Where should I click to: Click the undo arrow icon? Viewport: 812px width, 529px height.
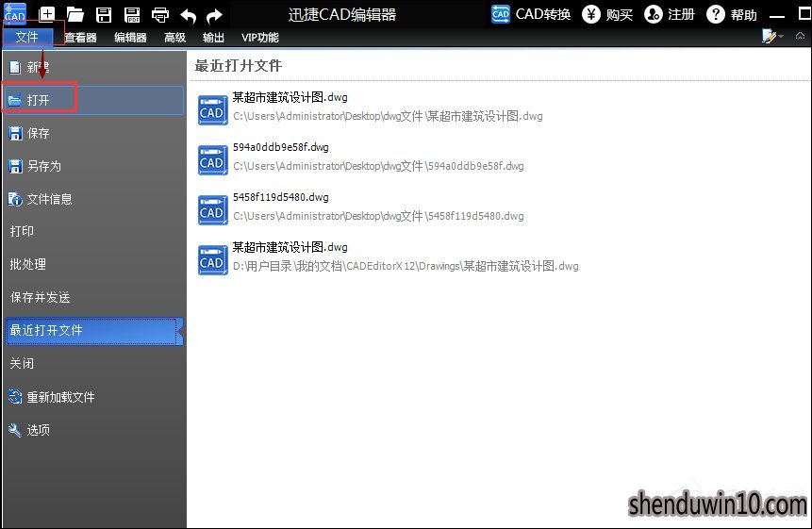point(188,16)
